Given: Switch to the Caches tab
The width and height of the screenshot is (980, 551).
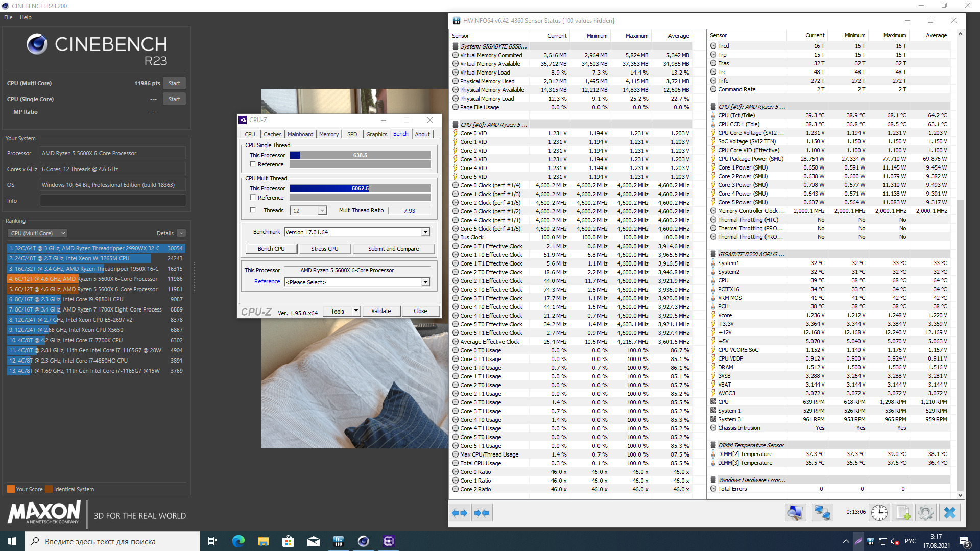Looking at the screenshot, I should pyautogui.click(x=273, y=134).
